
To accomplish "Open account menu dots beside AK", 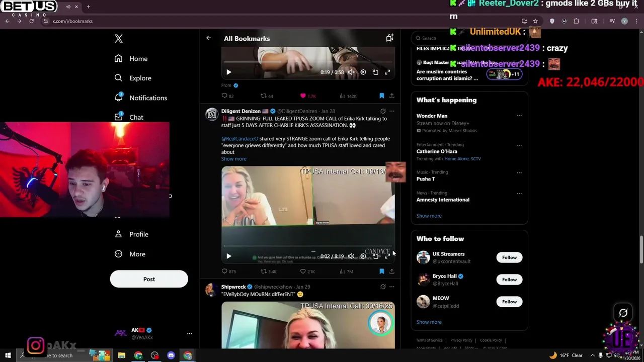I will [190, 333].
